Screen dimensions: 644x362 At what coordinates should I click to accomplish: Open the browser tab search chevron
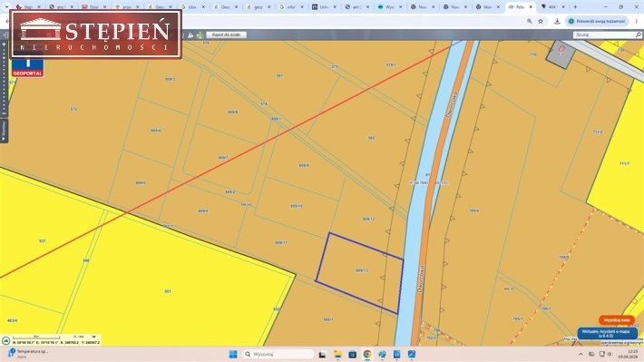pos(5,7)
